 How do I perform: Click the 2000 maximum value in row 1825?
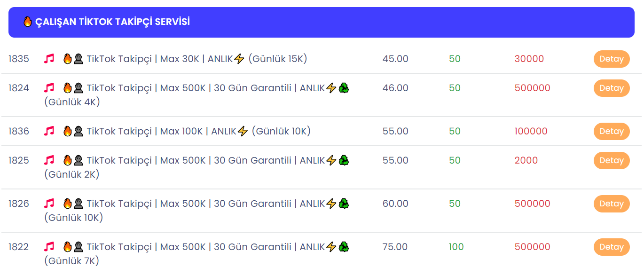[526, 160]
